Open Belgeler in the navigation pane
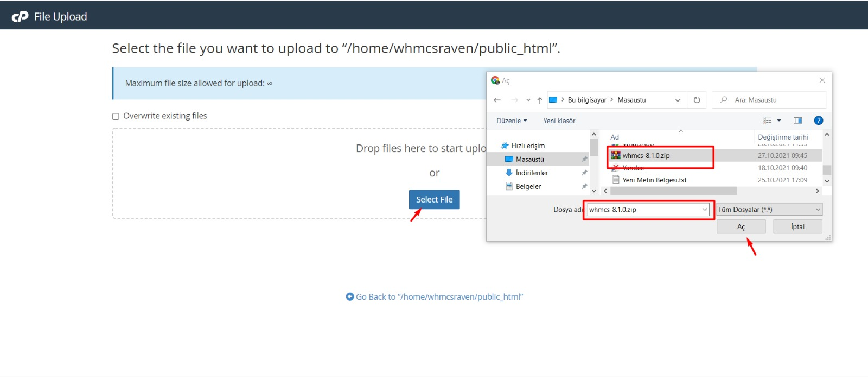This screenshot has height=379, width=868. coord(528,186)
